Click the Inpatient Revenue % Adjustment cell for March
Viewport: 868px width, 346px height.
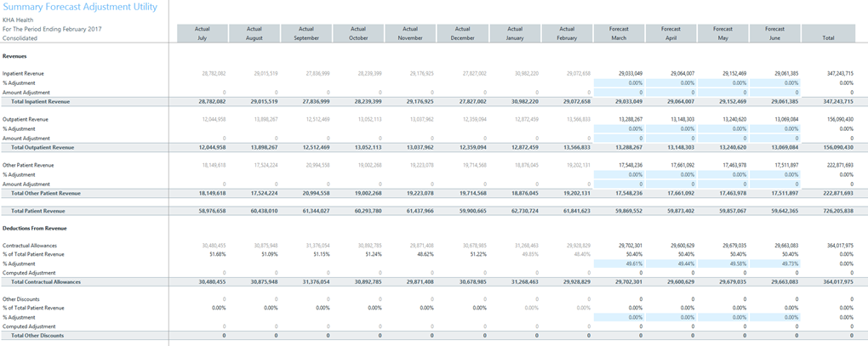620,83
